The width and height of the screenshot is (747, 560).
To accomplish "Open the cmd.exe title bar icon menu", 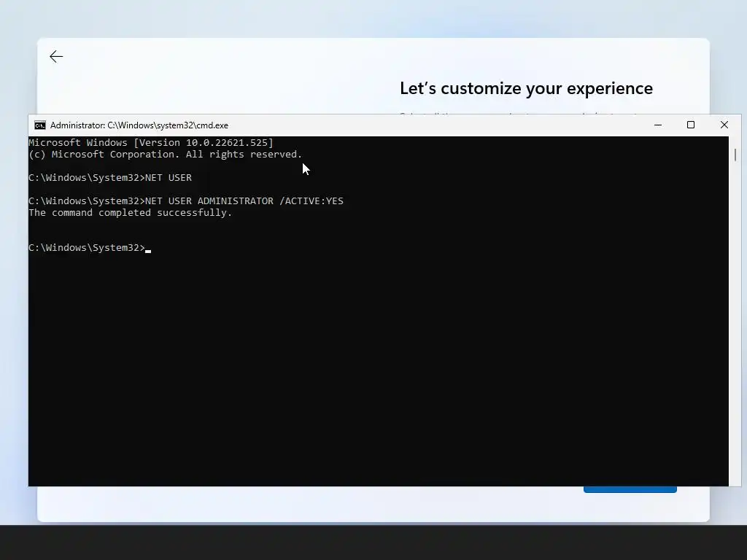I will (x=40, y=125).
